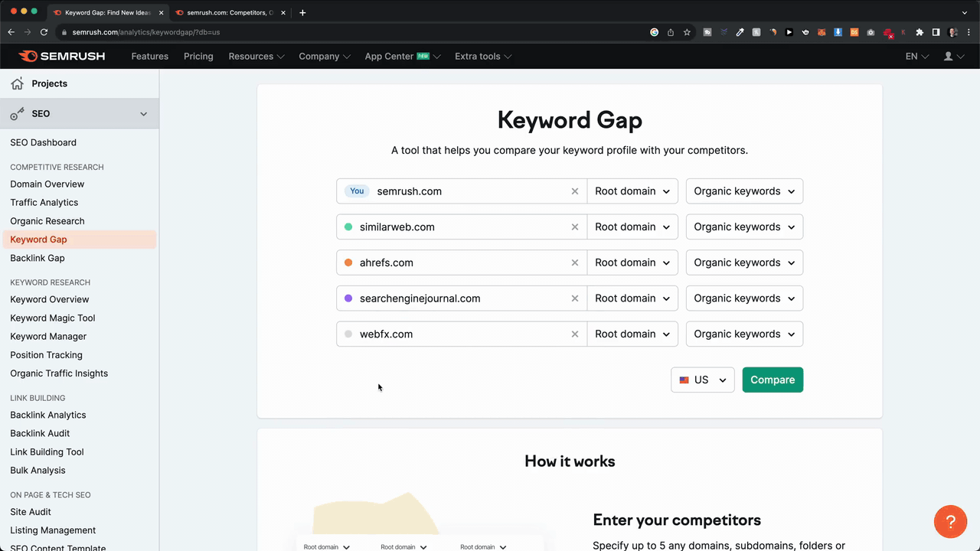Open Backlink Gap tool
Viewport: 980px width, 551px height.
(x=37, y=258)
